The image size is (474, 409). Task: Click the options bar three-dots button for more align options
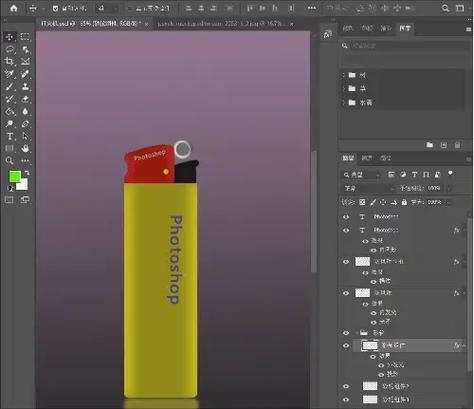[x=312, y=8]
